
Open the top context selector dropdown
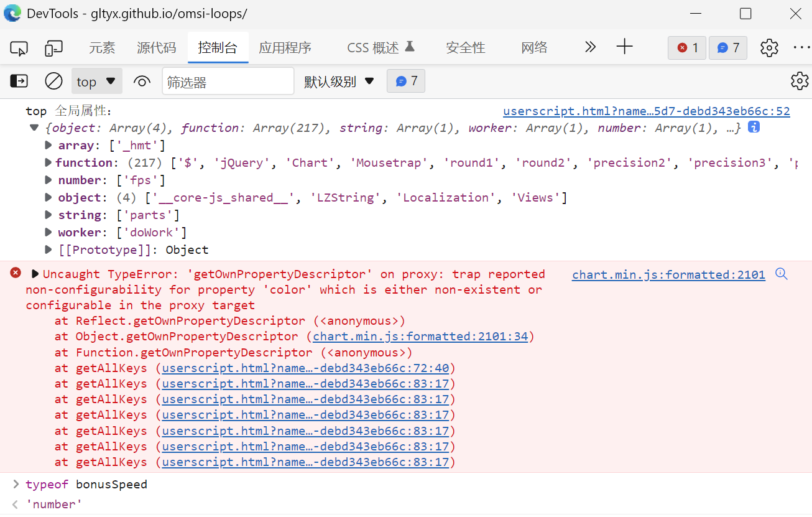point(96,82)
